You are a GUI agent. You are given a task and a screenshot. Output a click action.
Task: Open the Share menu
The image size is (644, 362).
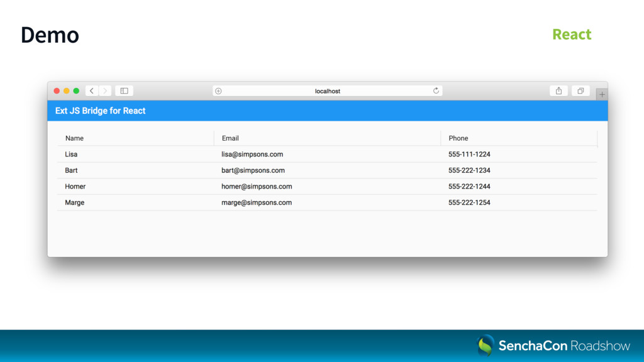coord(558,90)
